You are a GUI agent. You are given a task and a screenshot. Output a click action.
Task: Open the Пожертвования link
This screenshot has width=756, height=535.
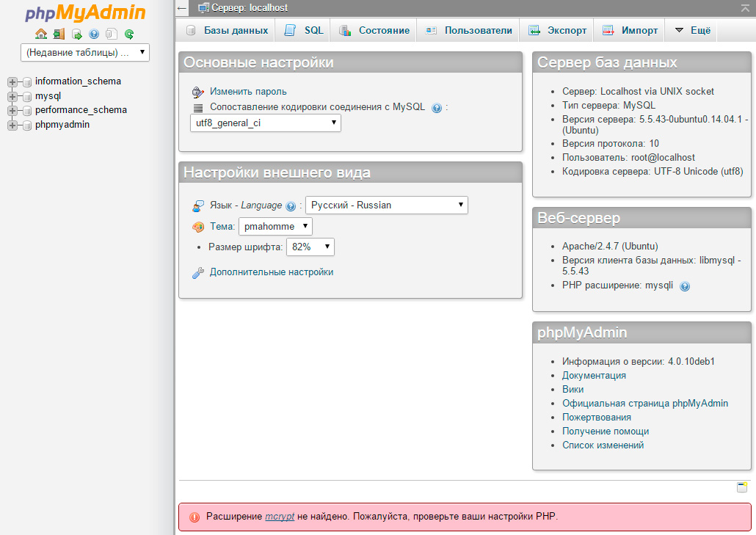[597, 418]
